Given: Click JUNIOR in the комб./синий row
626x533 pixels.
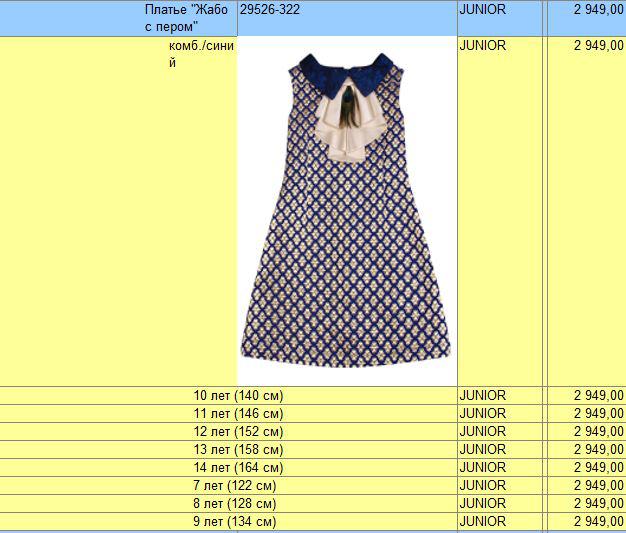Looking at the screenshot, I should [483, 46].
